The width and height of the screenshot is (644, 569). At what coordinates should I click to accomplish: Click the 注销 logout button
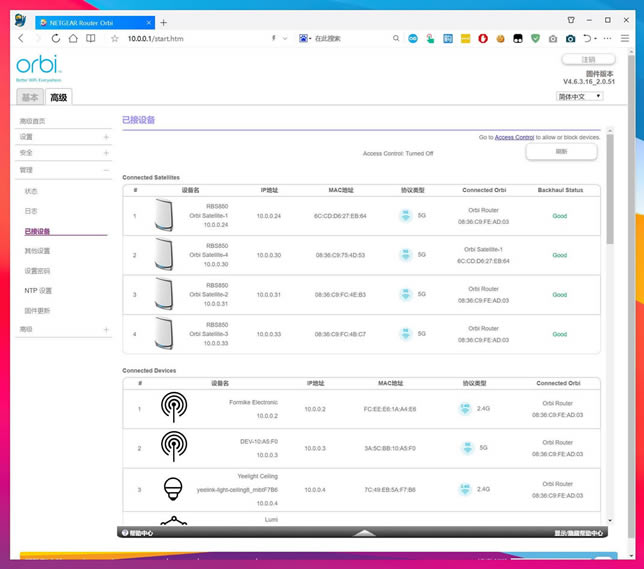[x=588, y=60]
